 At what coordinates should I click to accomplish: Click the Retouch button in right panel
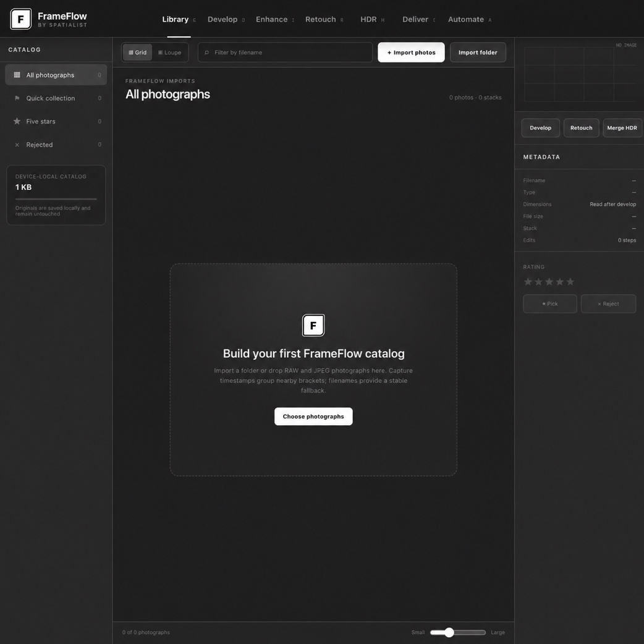581,128
